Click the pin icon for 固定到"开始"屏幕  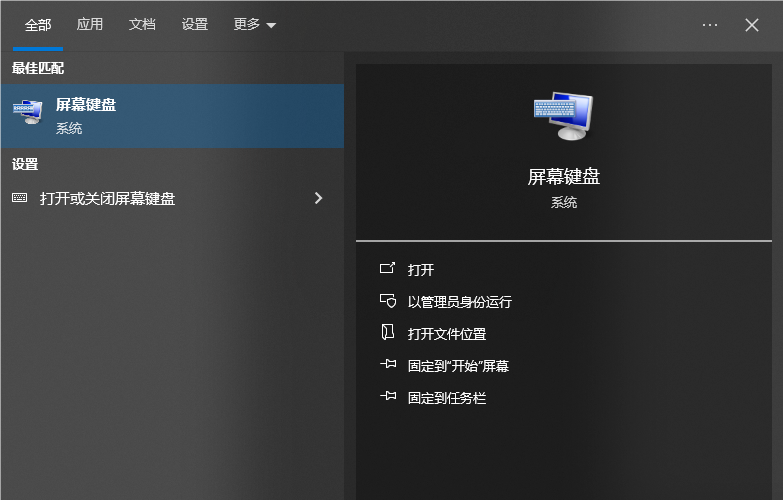(x=388, y=364)
